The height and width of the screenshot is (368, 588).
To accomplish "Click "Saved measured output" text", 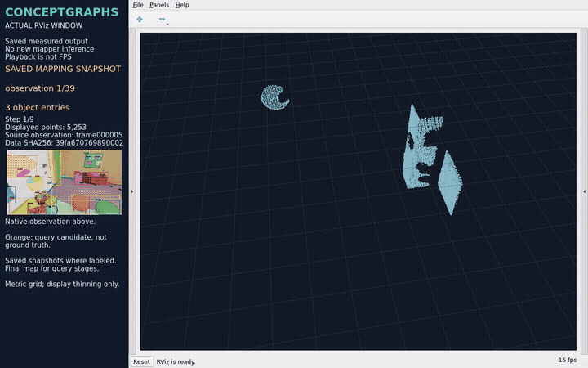I will point(46,41).
